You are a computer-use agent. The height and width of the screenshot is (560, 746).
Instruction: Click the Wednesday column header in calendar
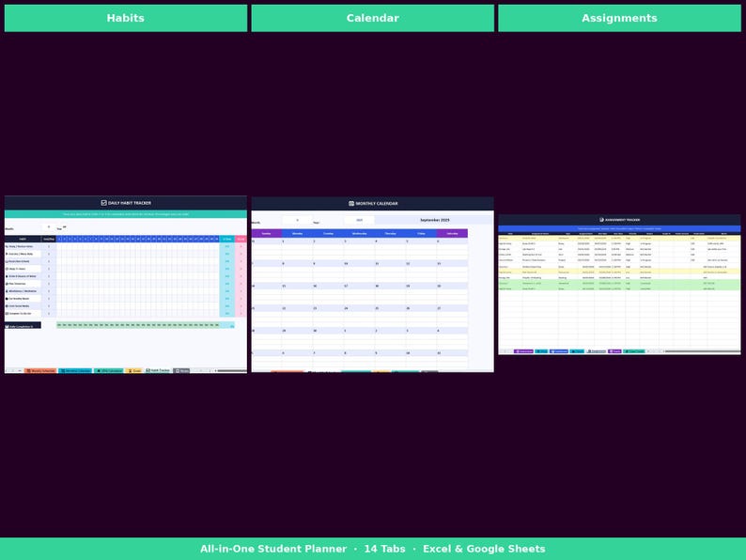tap(359, 233)
